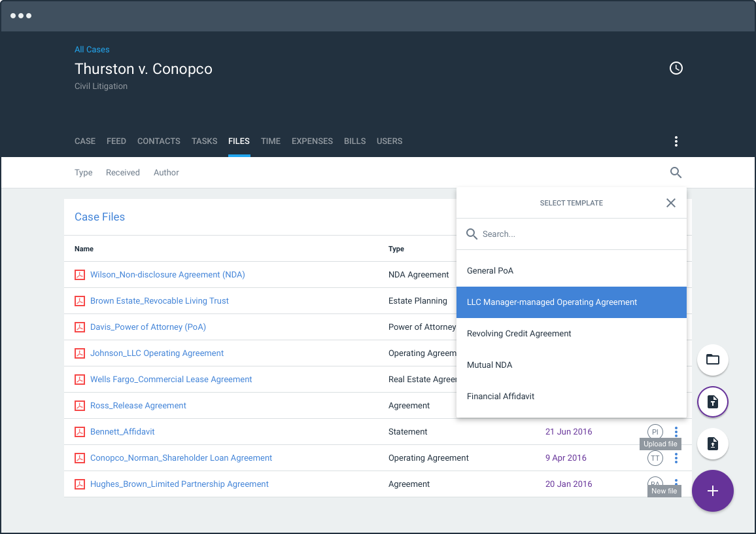Click PDF icon beside Ross_Release Agreement
Screen dimensions: 756x534
[80, 406]
